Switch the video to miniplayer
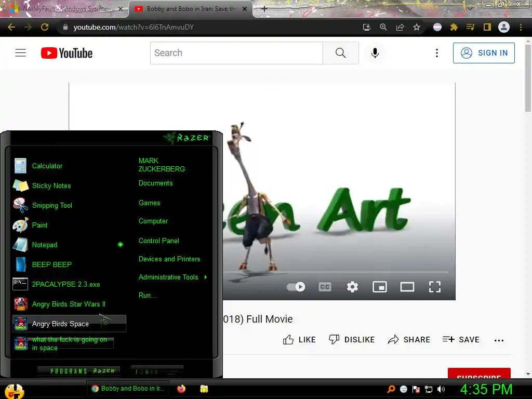 [380, 287]
